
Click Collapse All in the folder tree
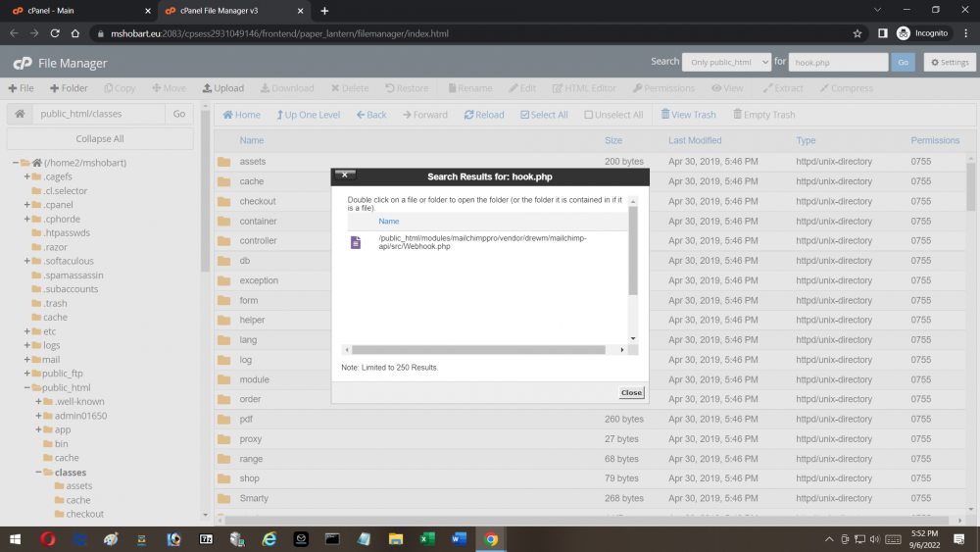[x=100, y=139]
